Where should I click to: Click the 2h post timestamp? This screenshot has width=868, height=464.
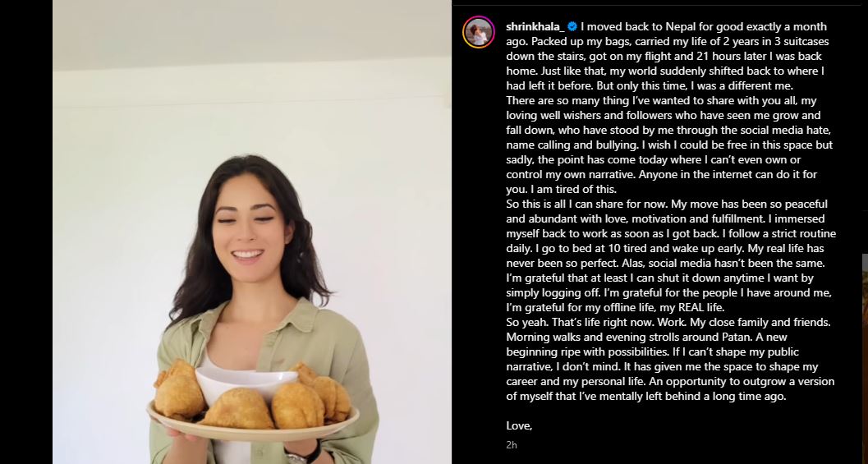pos(512,444)
